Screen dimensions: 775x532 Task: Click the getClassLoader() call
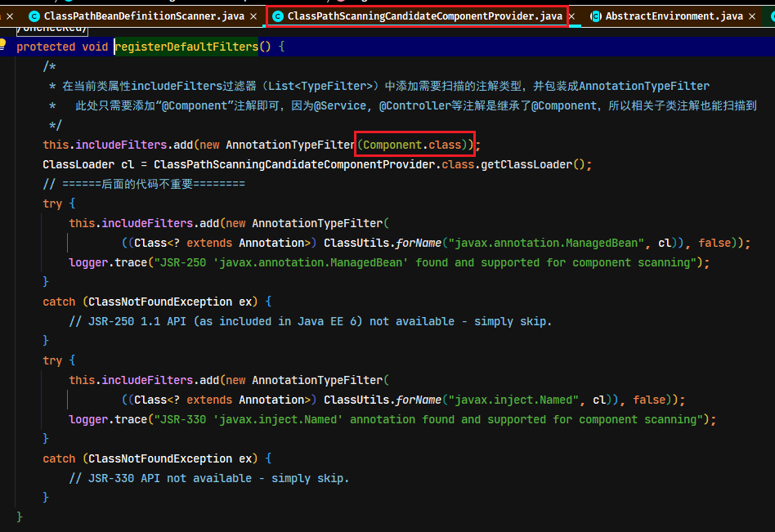click(x=533, y=164)
